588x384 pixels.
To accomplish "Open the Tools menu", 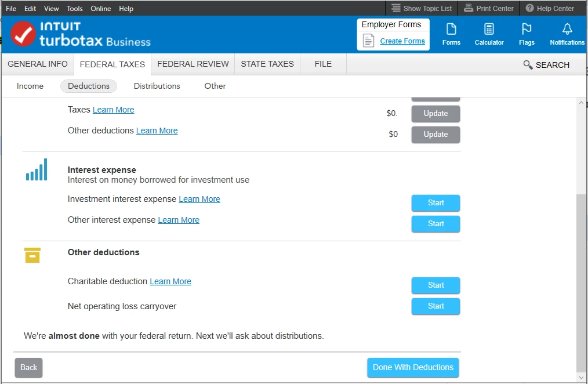I will click(75, 8).
